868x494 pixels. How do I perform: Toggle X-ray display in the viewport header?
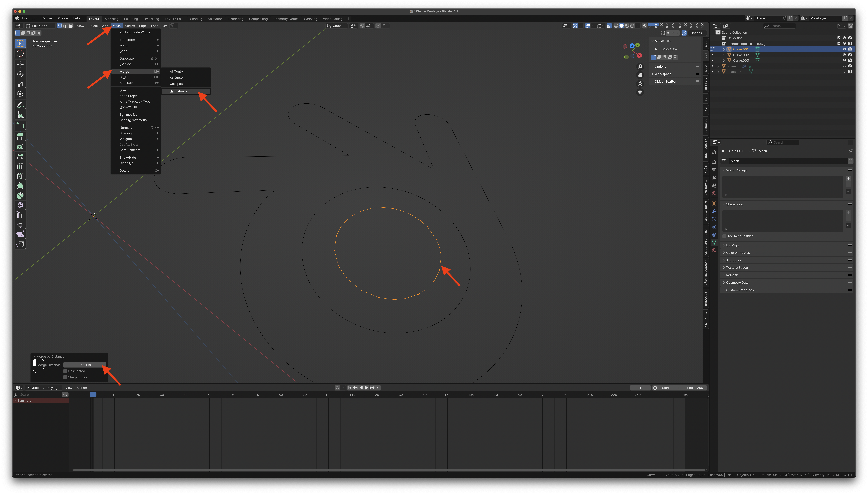pos(609,26)
